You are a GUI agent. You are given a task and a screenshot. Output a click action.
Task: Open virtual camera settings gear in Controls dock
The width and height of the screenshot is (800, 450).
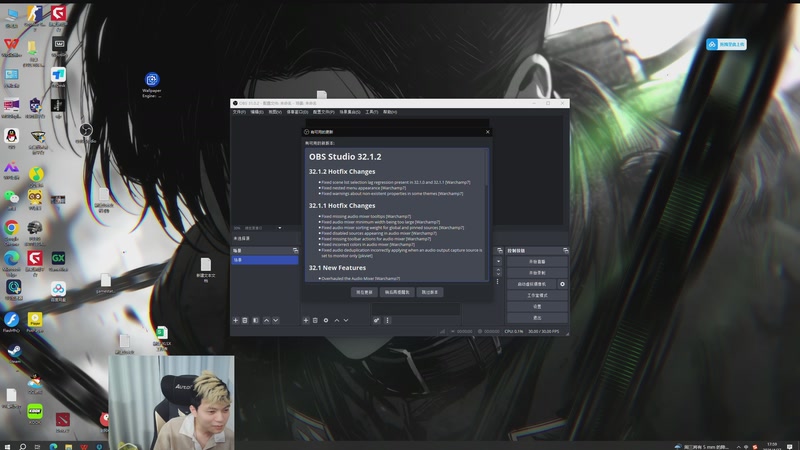pos(562,284)
